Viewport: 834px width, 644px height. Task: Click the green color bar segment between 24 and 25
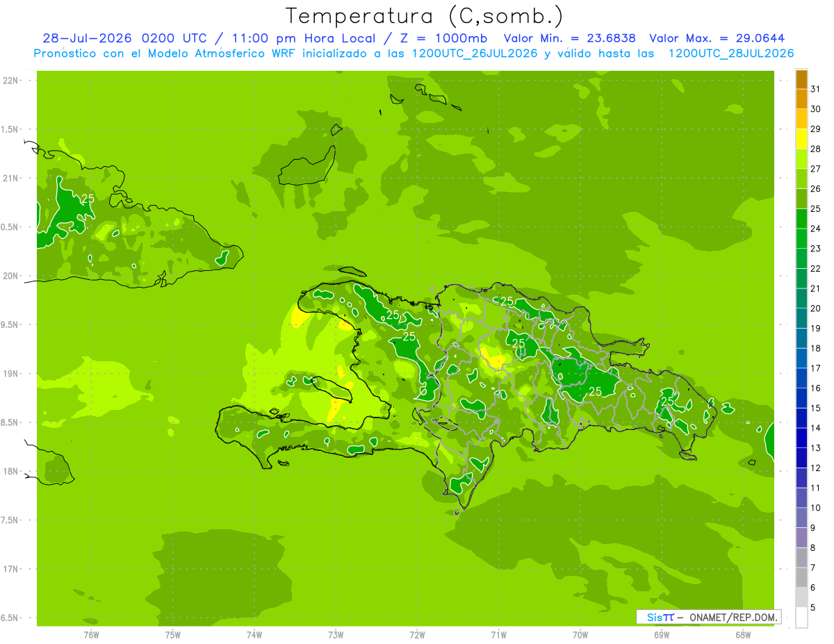[801, 219]
